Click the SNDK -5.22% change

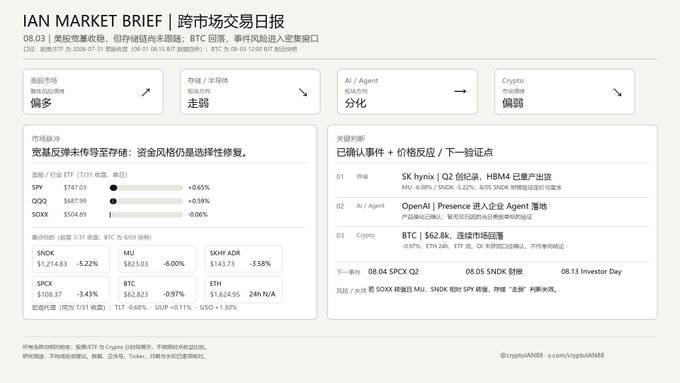(87, 264)
